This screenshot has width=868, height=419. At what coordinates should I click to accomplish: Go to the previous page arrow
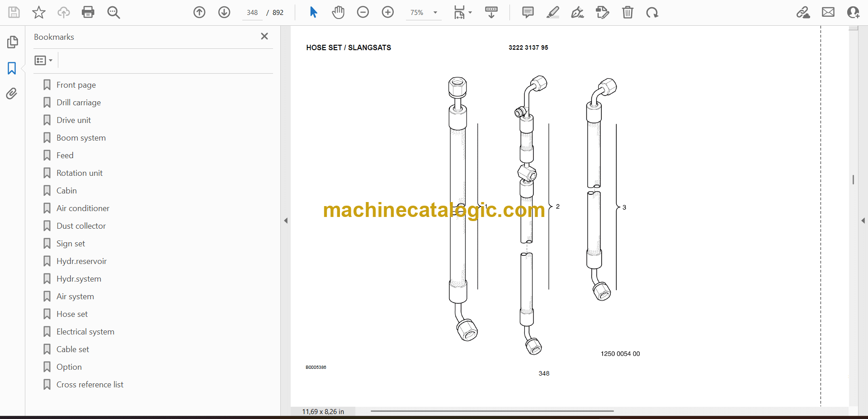click(x=199, y=12)
